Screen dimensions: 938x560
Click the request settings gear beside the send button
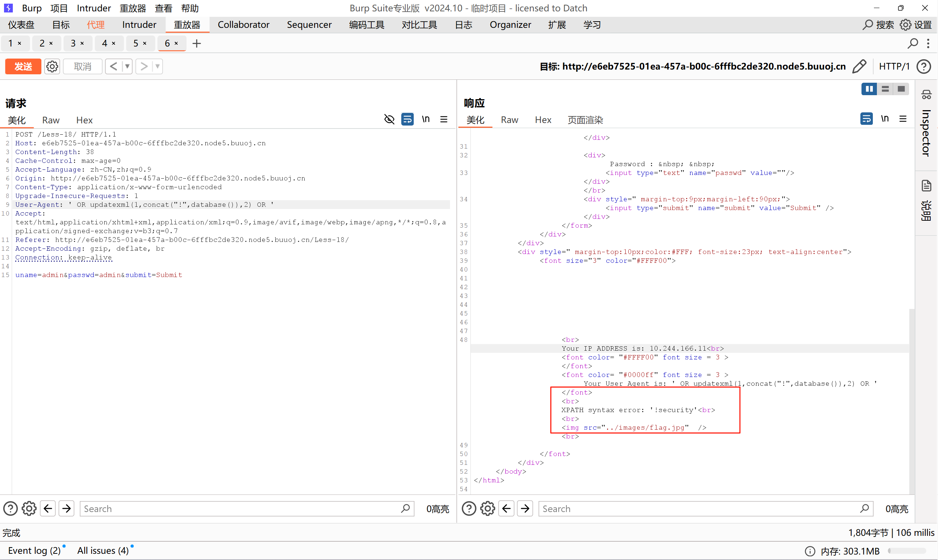(52, 66)
